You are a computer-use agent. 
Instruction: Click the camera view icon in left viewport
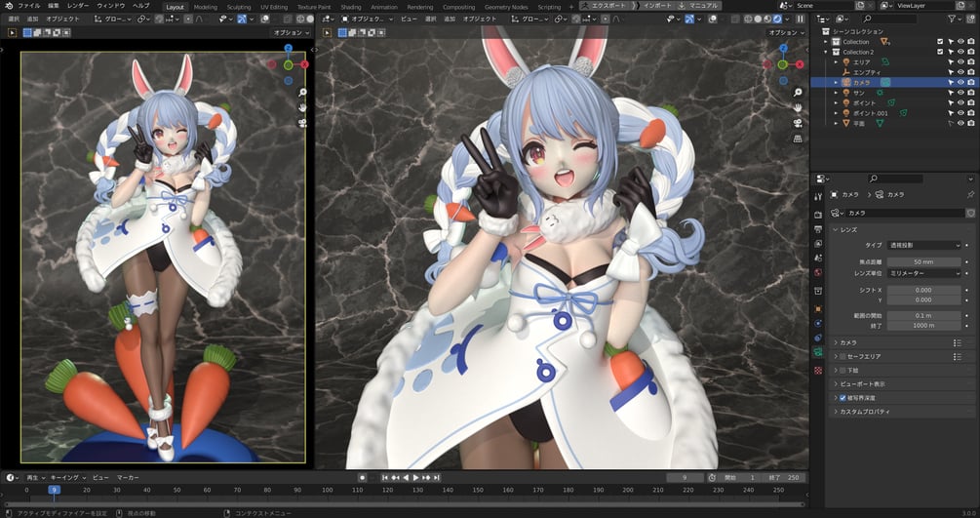302,123
